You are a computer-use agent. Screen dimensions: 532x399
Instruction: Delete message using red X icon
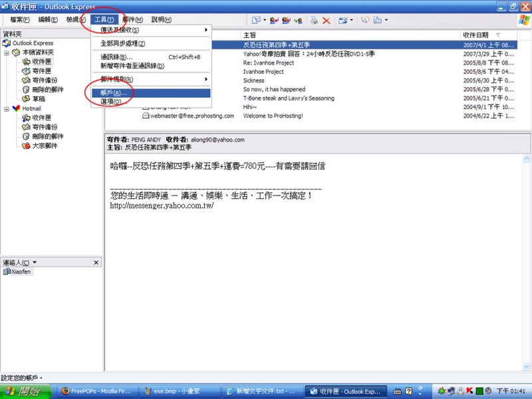327,20
